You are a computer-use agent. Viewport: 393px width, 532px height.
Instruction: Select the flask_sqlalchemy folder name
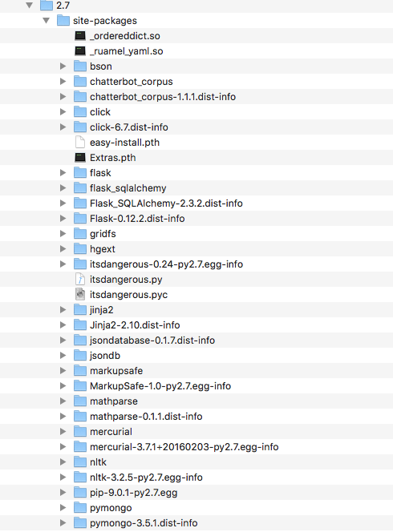[128, 188]
